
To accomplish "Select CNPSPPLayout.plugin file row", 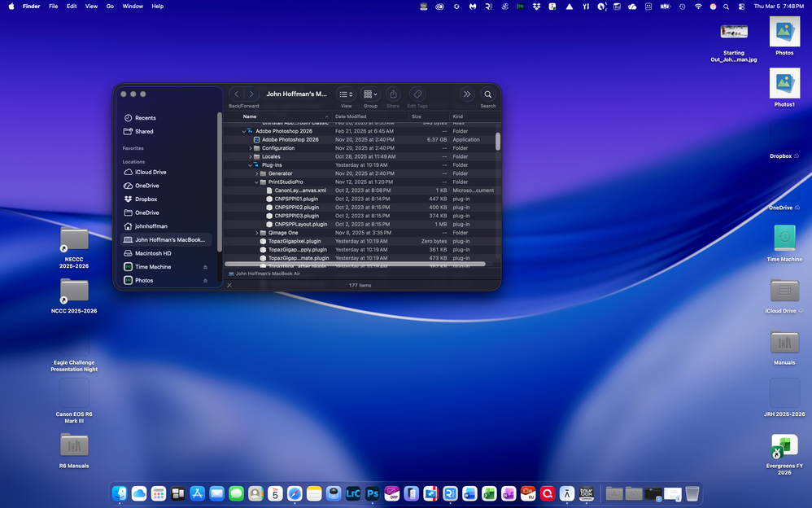I will pyautogui.click(x=360, y=225).
